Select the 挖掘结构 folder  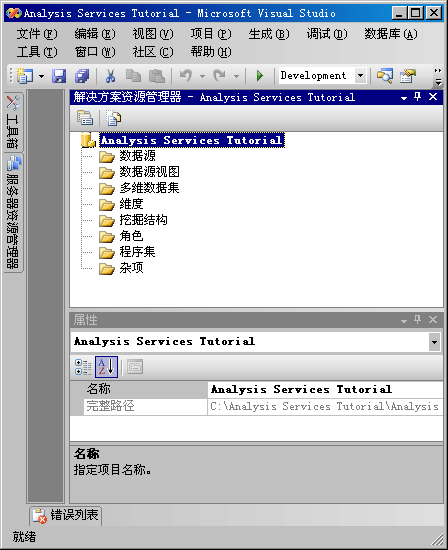[x=143, y=220]
